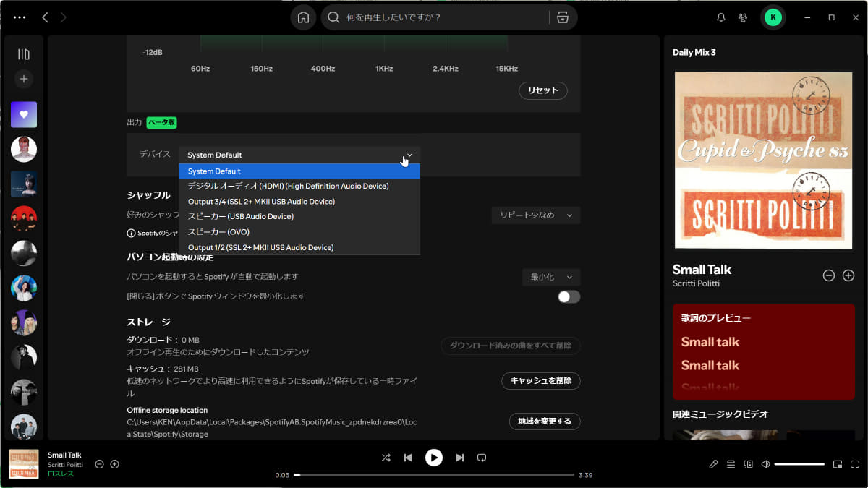
Task: Click the Daily Mix 3 heading
Action: [694, 52]
